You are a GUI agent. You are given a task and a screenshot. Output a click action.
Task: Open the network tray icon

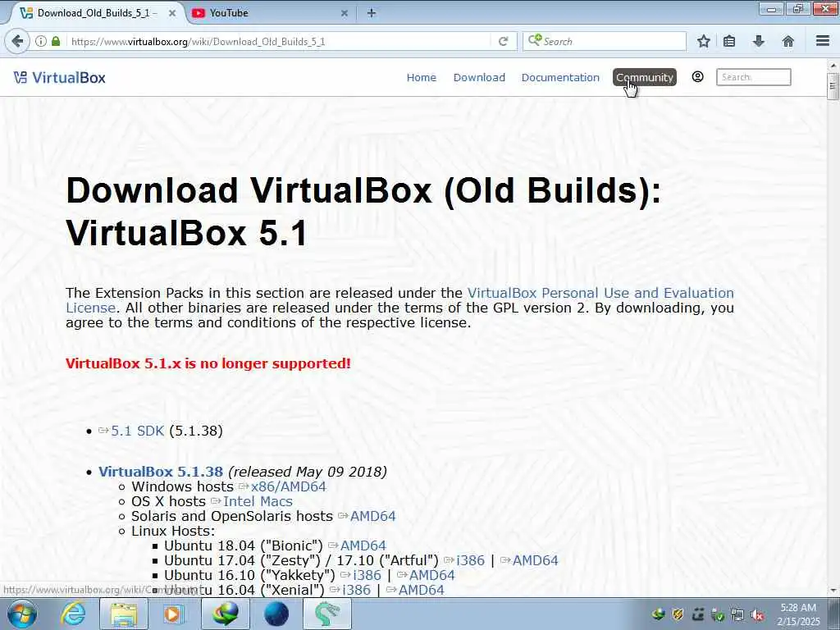point(737,614)
